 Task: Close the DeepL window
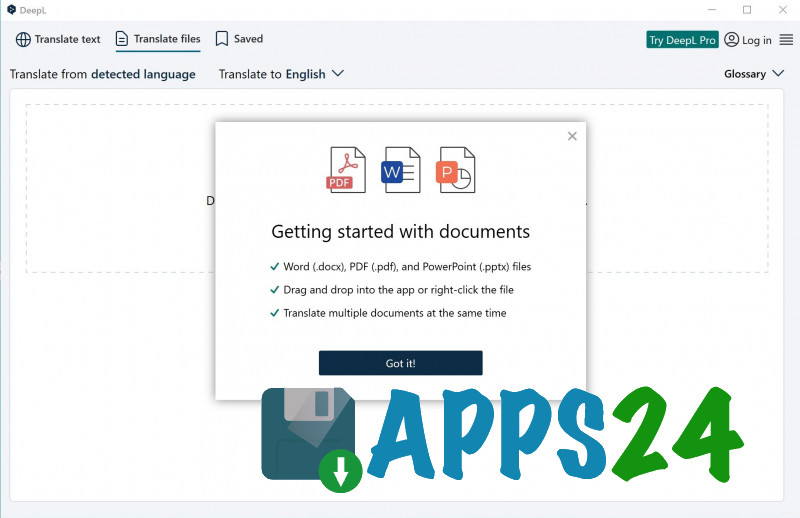783,10
